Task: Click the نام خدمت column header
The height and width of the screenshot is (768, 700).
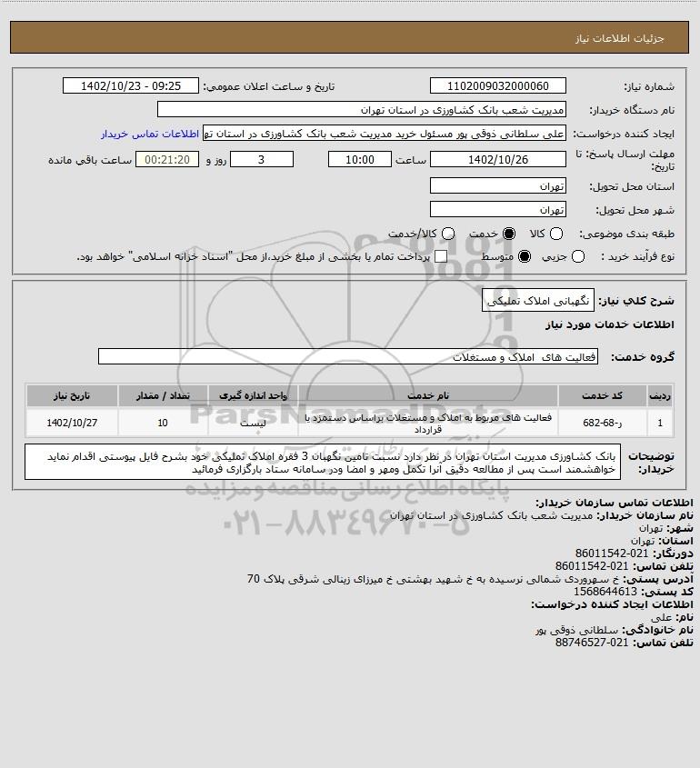Action: point(428,395)
